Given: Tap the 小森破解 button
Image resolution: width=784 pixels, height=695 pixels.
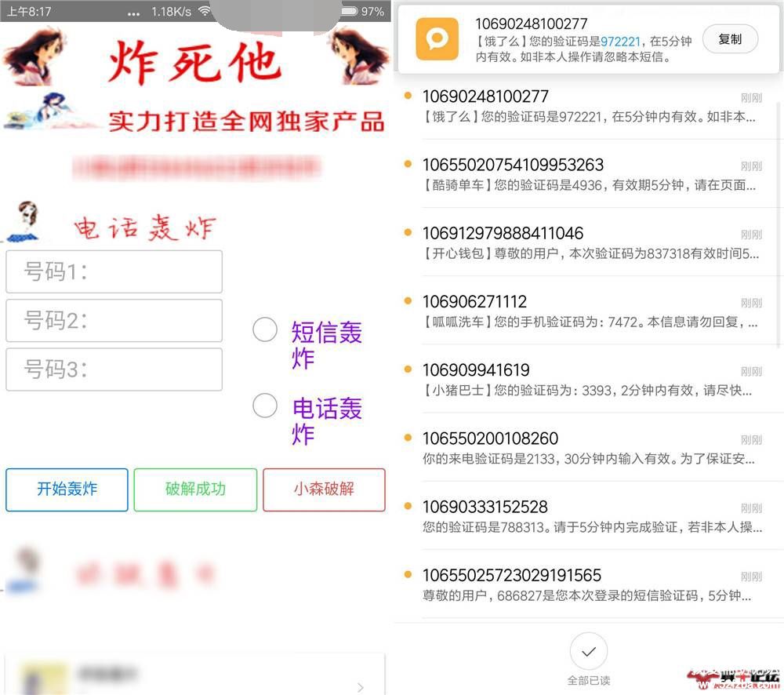Looking at the screenshot, I should click(x=324, y=489).
